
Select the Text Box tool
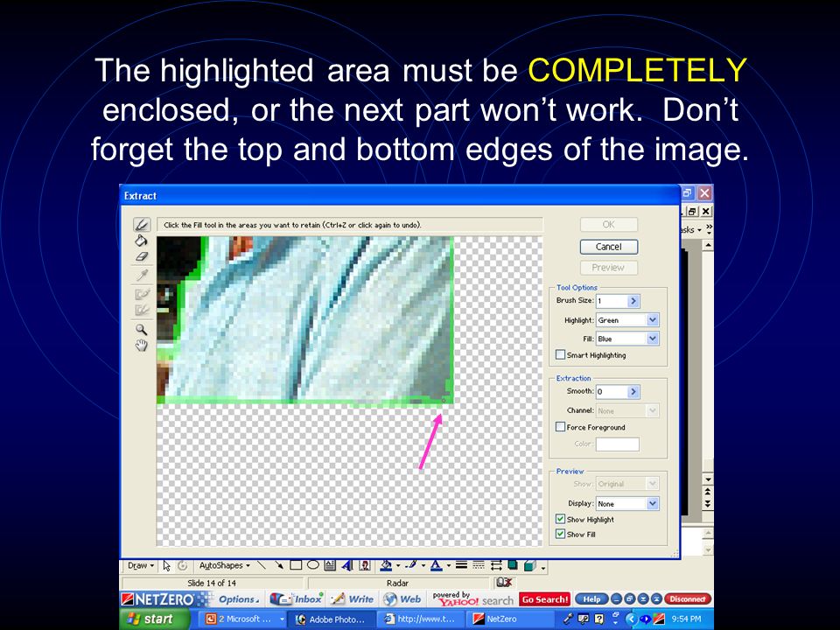330,565
